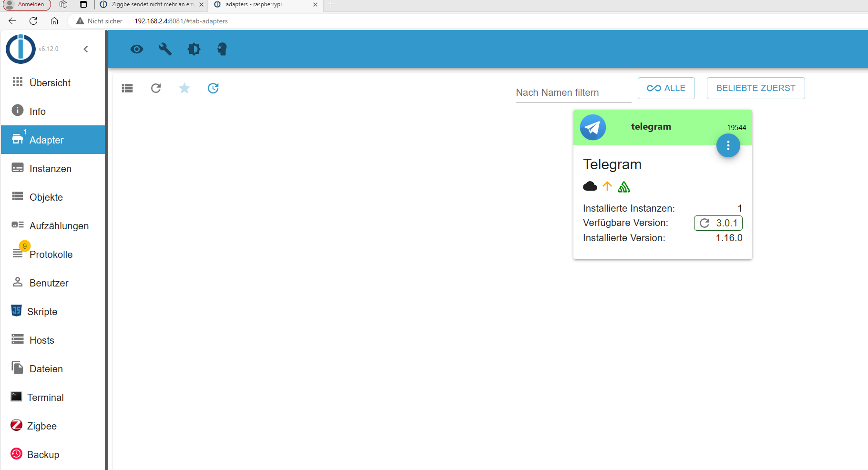Select the Adapter sidebar entry
Screen dimensions: 868x470
tap(53, 140)
